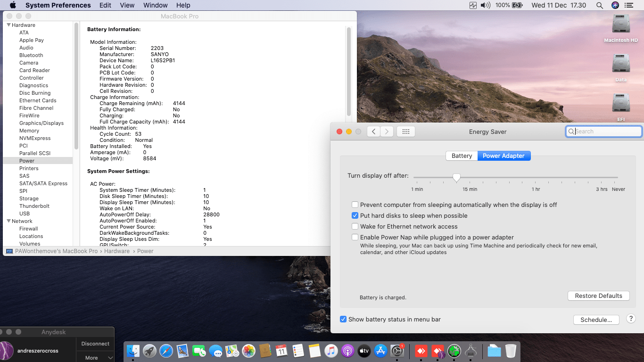
Task: Open Safari from the dock
Action: click(x=166, y=351)
